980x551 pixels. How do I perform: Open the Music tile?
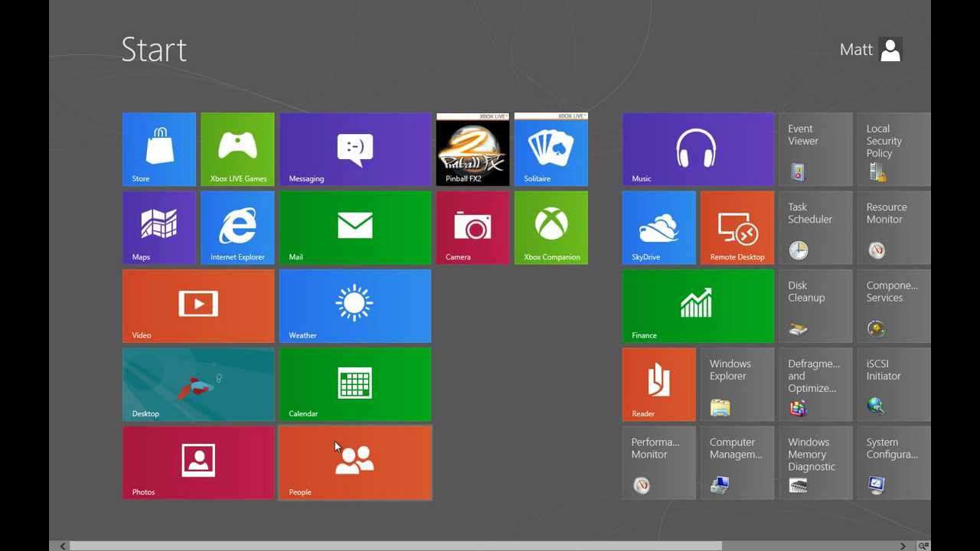click(698, 149)
